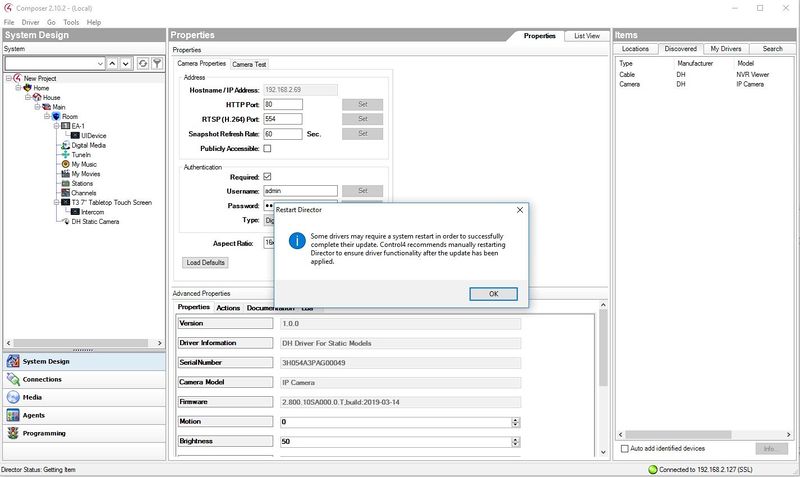Open the Search tab in Items
800x477 pixels.
click(772, 48)
